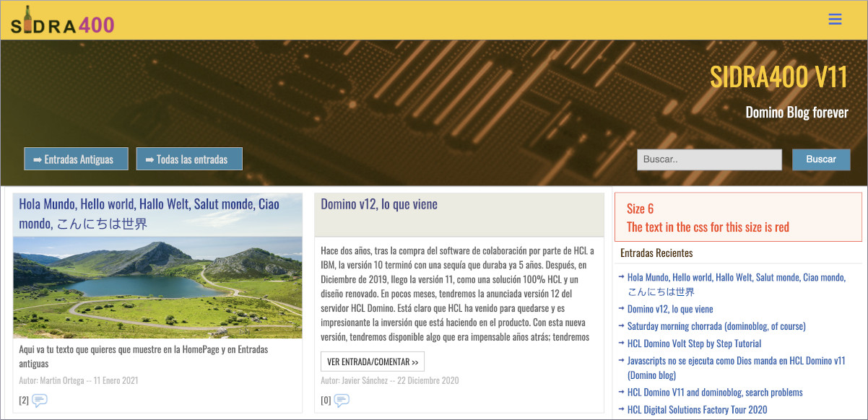Open recent entry Saturday morning chorrada
Viewport: 868px width, 420px height.
pyautogui.click(x=716, y=326)
